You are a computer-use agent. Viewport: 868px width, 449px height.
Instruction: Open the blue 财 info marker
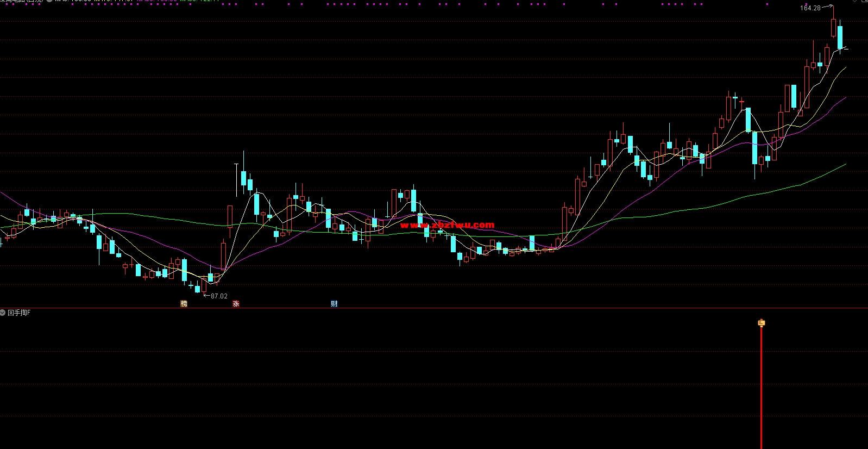pyautogui.click(x=334, y=303)
